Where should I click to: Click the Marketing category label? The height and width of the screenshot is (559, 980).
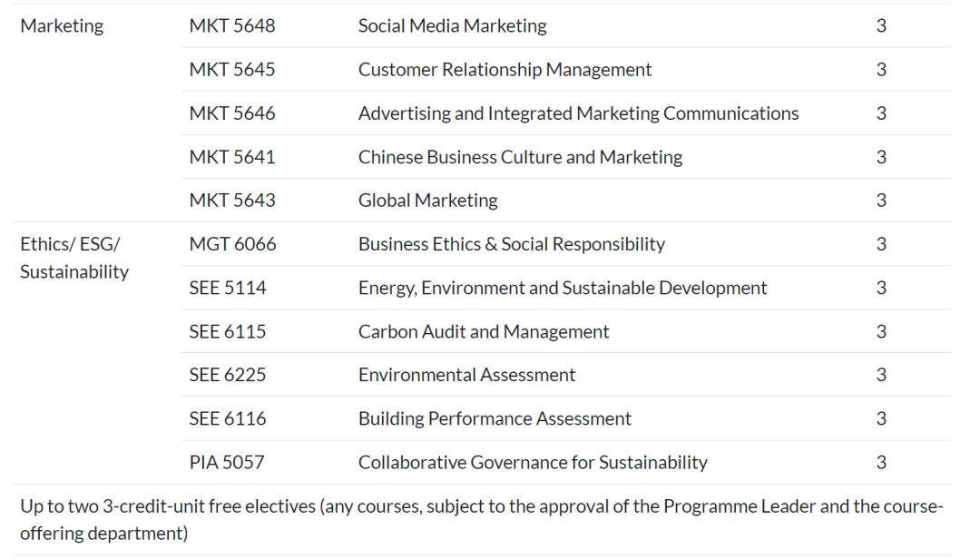click(x=62, y=26)
